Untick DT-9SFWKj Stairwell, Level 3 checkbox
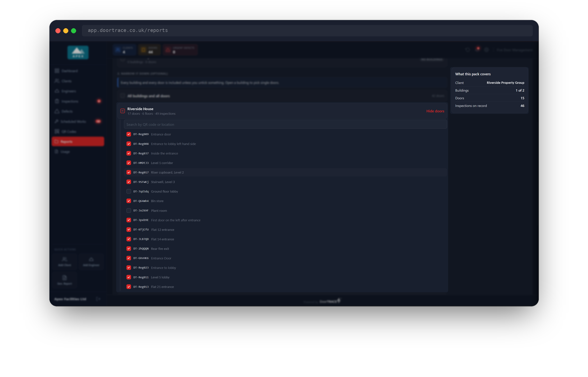 click(x=129, y=182)
